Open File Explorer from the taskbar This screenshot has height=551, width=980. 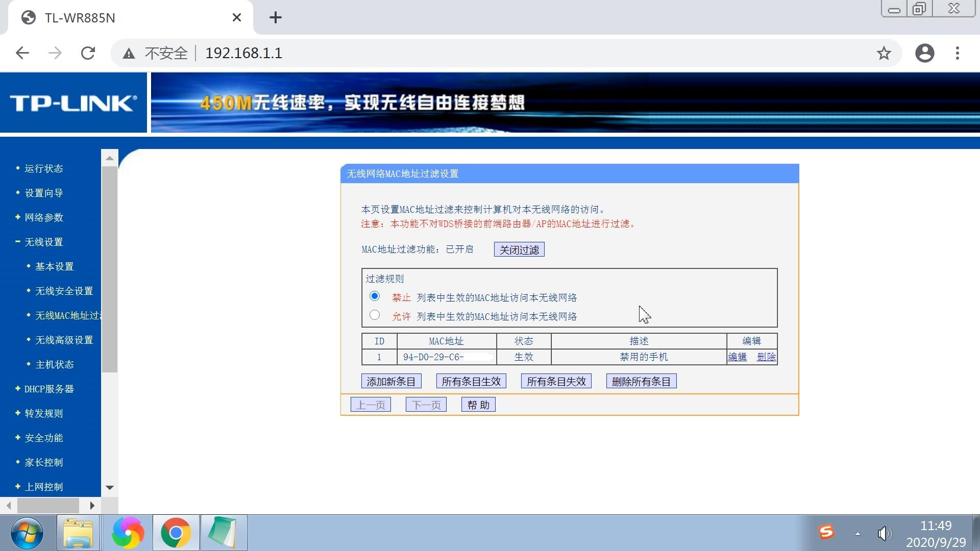coord(78,533)
